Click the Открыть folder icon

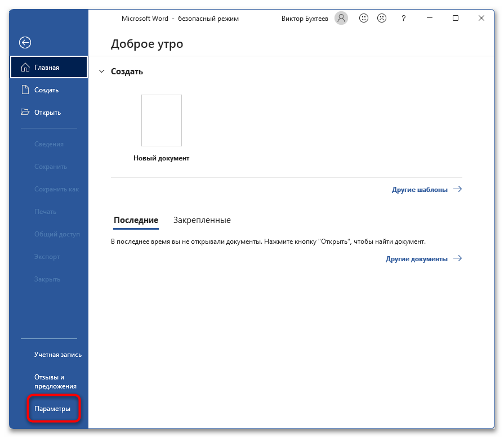tap(25, 112)
